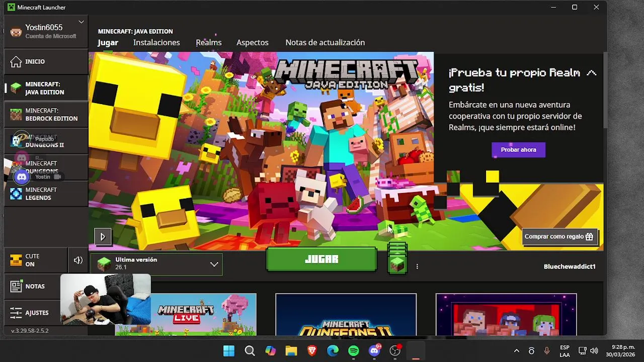Click the Bluechewaddict1 player name
Screen dimensions: 644x362
(x=570, y=266)
